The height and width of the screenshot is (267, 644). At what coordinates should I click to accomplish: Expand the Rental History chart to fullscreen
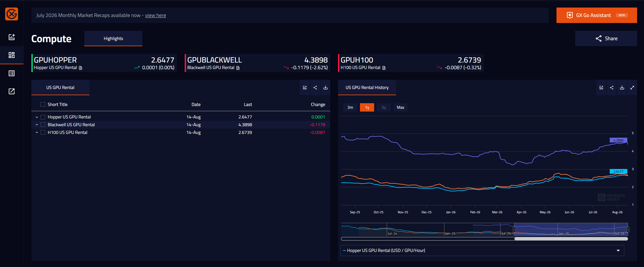click(x=632, y=87)
